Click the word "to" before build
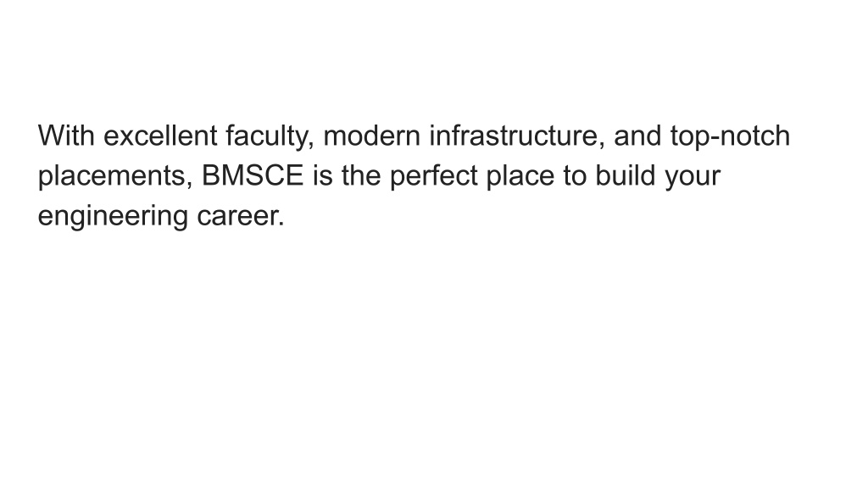 pyautogui.click(x=575, y=175)
